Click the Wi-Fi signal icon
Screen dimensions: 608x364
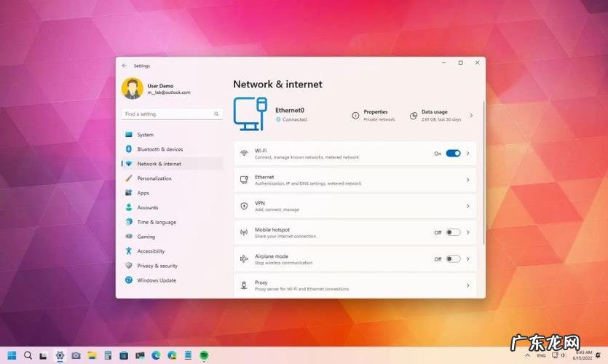point(244,153)
